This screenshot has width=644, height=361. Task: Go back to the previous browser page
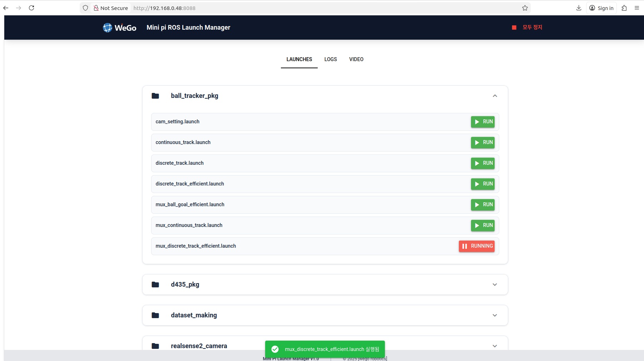(x=6, y=8)
